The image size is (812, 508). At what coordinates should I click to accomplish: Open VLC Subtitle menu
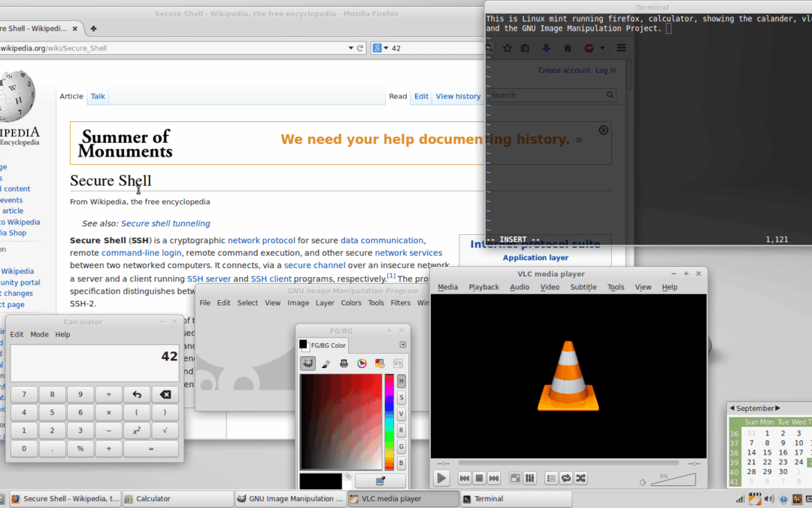(583, 287)
